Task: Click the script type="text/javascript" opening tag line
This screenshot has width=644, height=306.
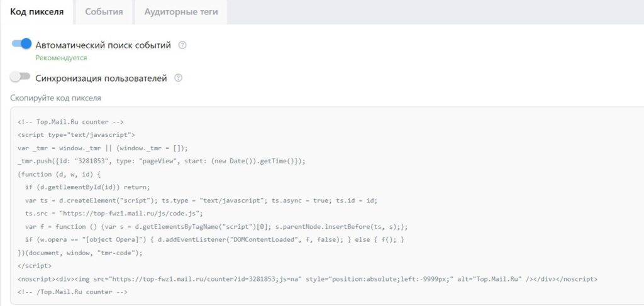Action: click(76, 134)
